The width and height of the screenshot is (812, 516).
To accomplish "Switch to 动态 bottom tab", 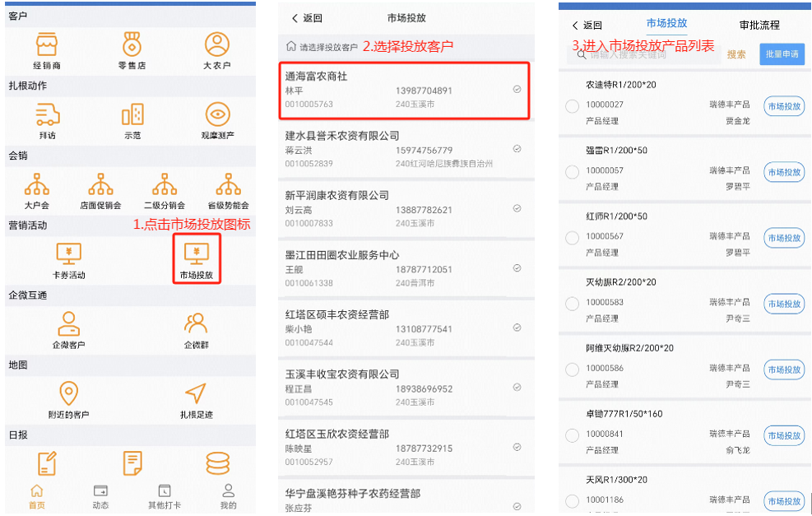I will coord(100,496).
